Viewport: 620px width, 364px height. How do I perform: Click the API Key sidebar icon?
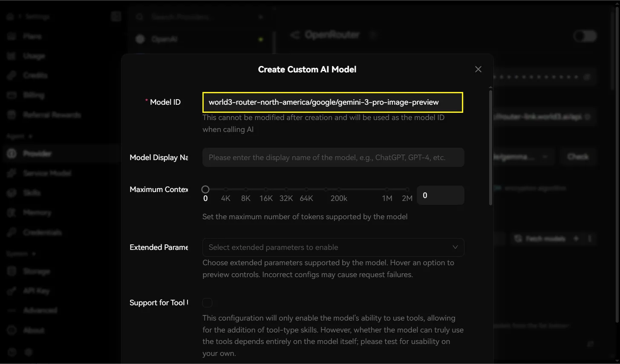12,291
